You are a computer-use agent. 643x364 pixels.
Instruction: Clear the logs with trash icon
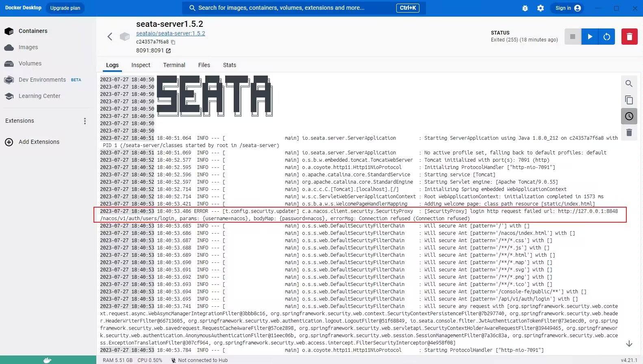[x=629, y=132]
